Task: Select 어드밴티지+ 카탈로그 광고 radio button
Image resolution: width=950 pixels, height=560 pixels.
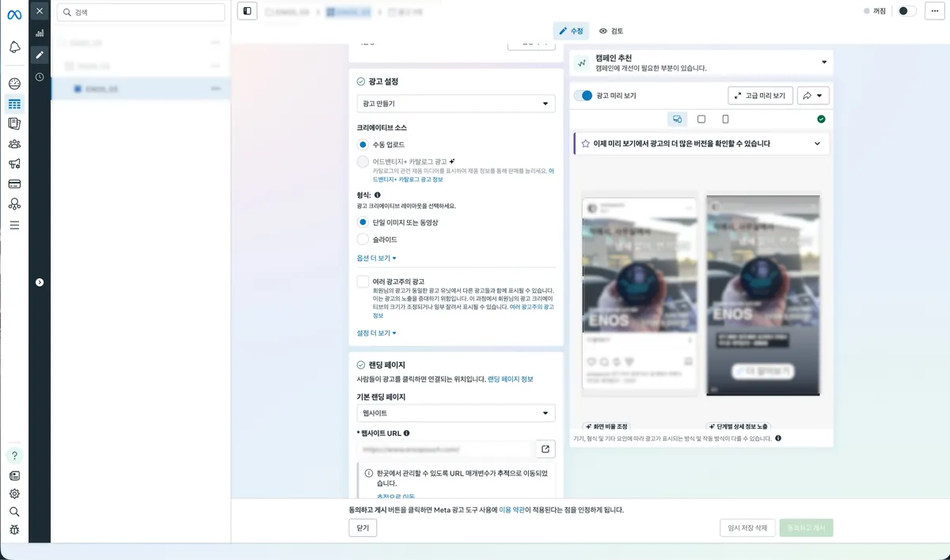Action: 363,161
